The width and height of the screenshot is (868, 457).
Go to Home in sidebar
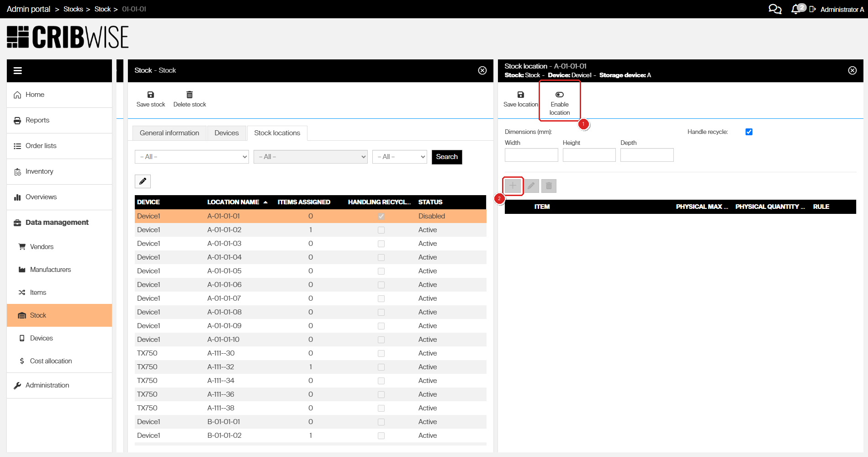(59, 95)
